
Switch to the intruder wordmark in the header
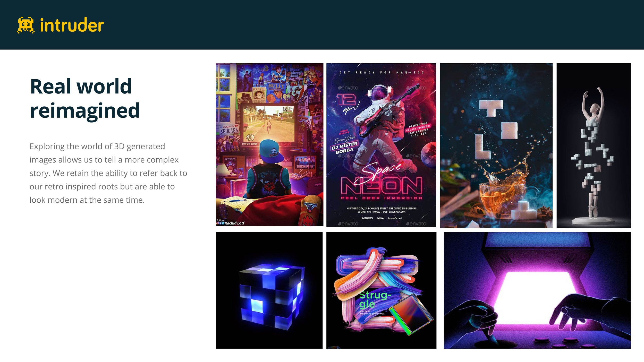(71, 25)
